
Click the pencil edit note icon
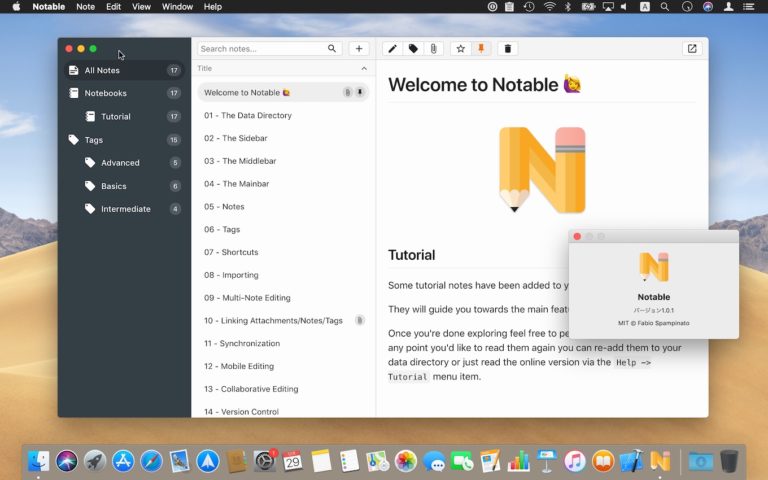[x=392, y=49]
